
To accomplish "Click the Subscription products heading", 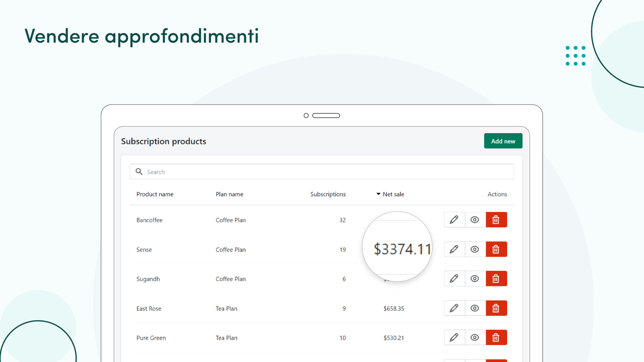I will coord(163,142).
